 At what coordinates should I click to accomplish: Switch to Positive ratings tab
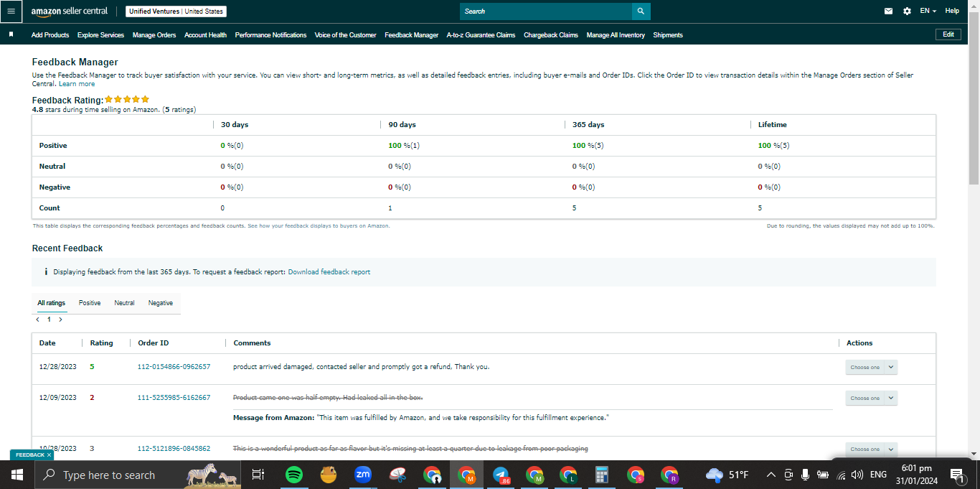coord(90,303)
